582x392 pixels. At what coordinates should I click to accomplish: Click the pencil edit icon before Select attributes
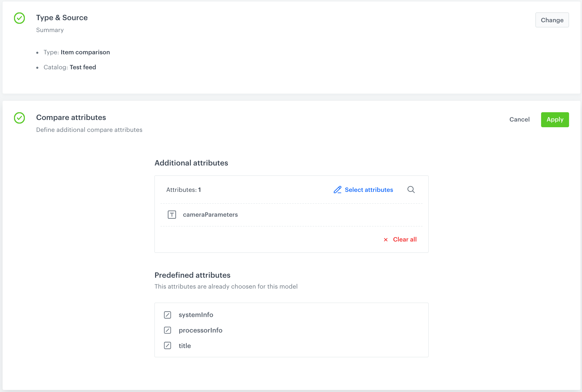[x=337, y=190]
